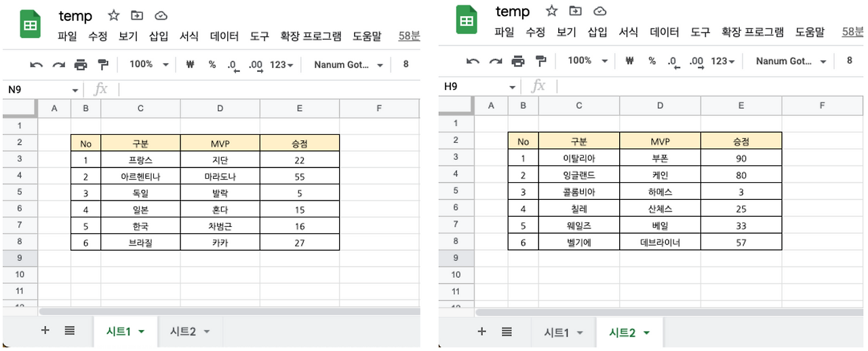The width and height of the screenshot is (868, 351).
Task: Select cell containing 아르헨티나
Action: (140, 177)
